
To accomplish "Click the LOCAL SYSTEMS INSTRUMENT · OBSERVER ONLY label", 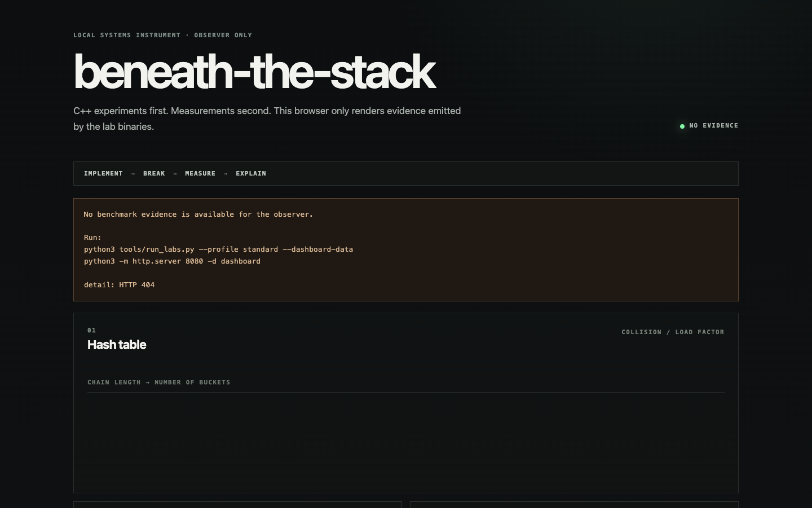I will 163,35.
